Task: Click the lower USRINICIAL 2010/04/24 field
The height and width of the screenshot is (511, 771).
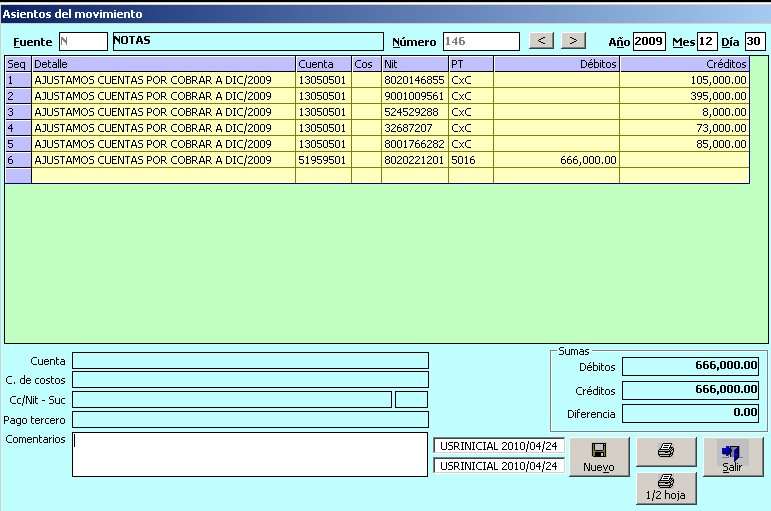Action: tap(499, 466)
